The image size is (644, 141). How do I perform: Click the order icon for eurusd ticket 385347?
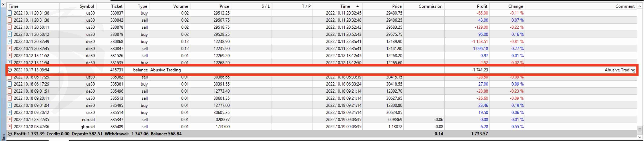click(x=10, y=120)
